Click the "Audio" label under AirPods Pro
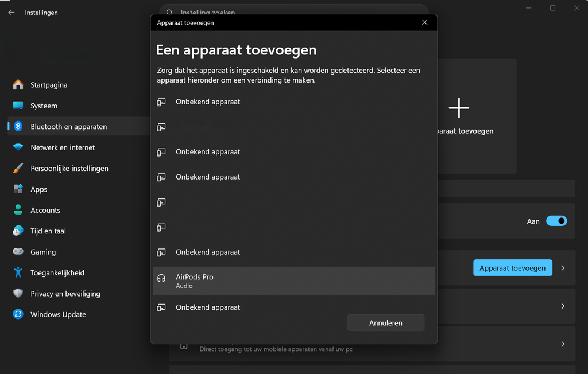This screenshot has width=588, height=374. point(184,286)
